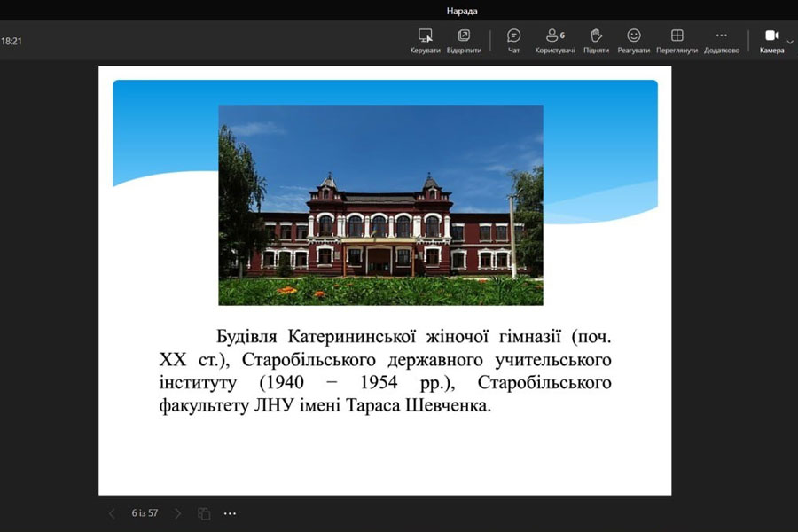Toggle the Камера on or off

click(771, 36)
